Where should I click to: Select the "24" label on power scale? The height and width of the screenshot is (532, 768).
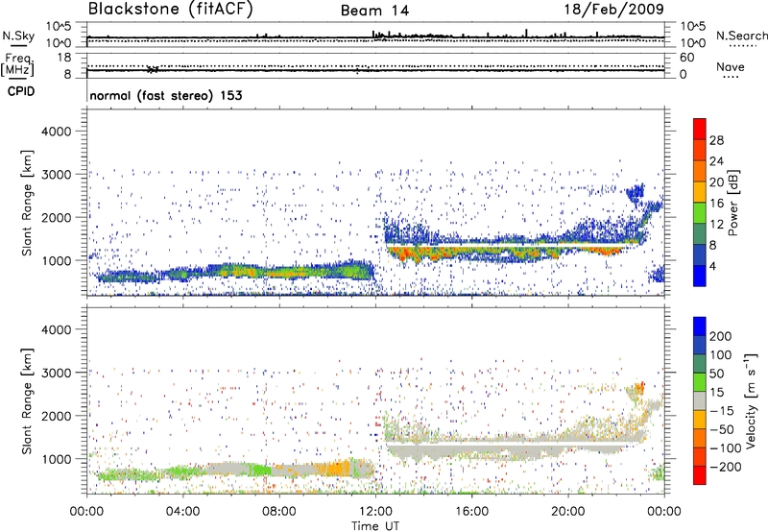[716, 161]
